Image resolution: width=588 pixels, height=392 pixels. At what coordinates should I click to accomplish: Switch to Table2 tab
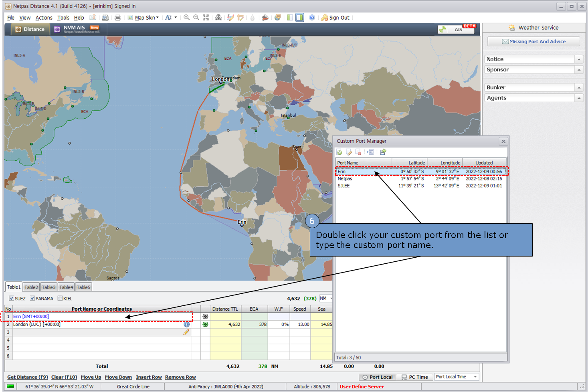pos(31,287)
